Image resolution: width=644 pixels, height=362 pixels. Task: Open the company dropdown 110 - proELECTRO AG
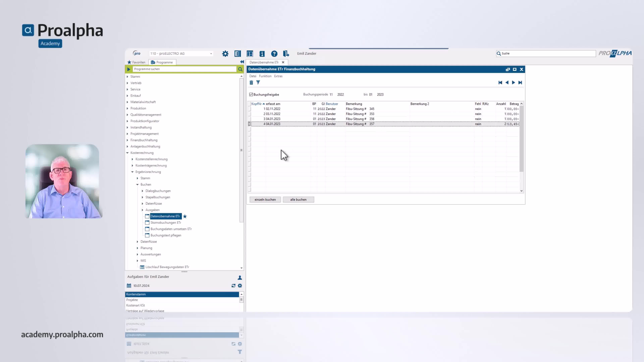pos(211,53)
